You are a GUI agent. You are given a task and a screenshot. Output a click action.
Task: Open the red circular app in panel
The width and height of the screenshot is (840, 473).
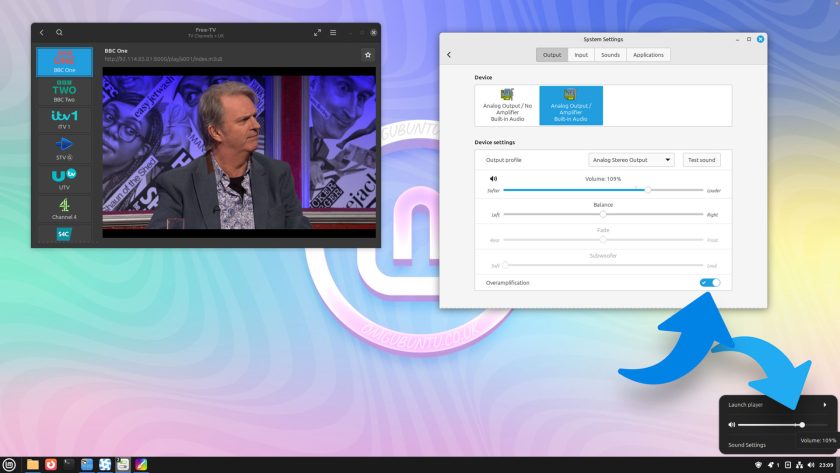pos(51,465)
